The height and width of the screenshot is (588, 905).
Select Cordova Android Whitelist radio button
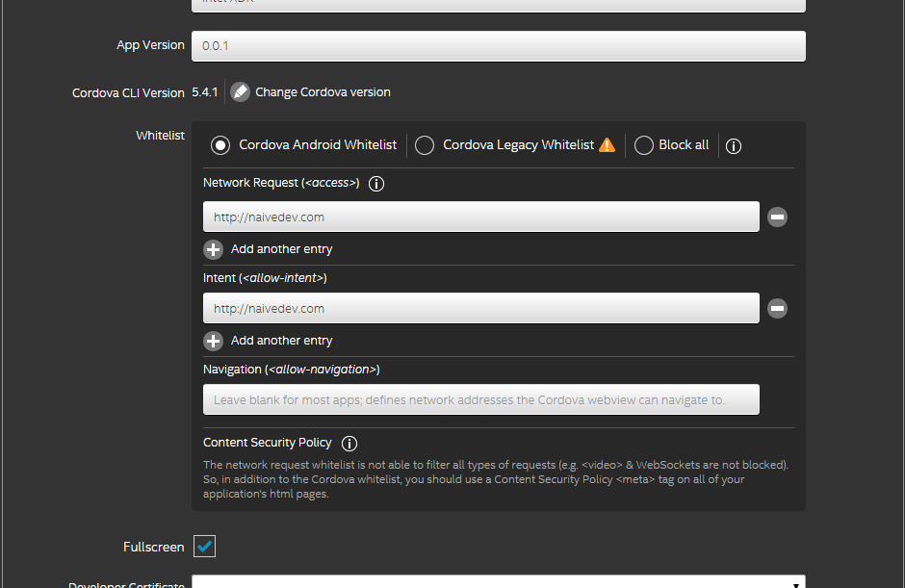tap(221, 145)
